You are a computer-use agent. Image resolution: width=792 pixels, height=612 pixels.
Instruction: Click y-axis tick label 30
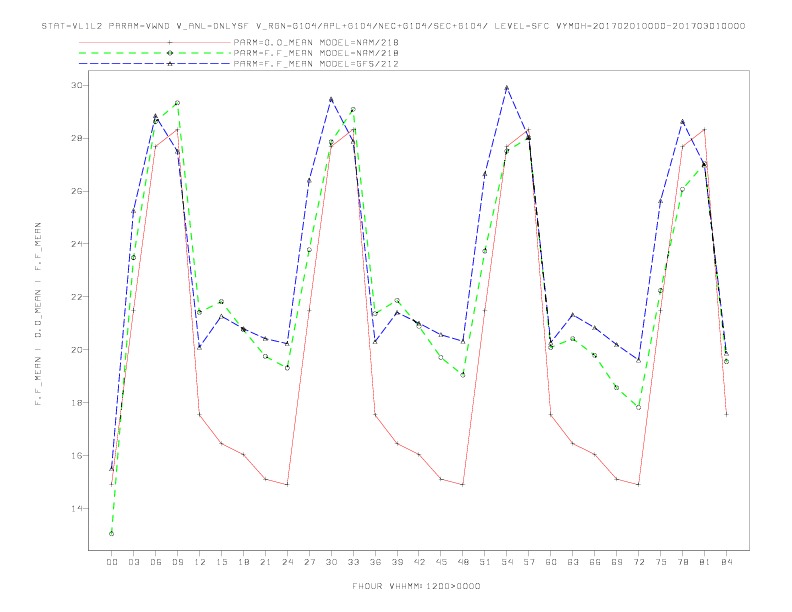coord(75,85)
